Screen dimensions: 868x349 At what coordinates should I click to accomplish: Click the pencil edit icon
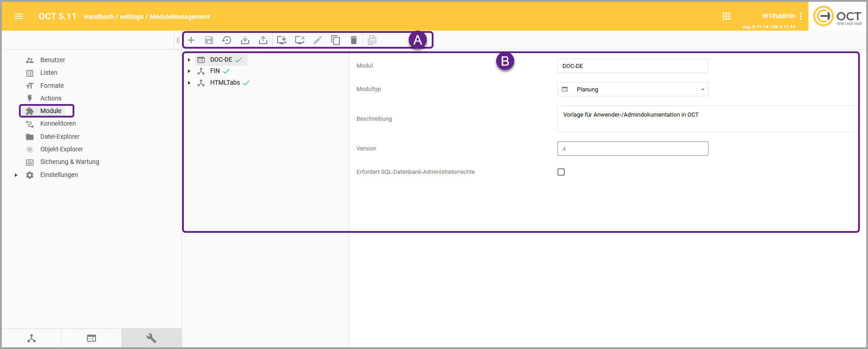(318, 40)
